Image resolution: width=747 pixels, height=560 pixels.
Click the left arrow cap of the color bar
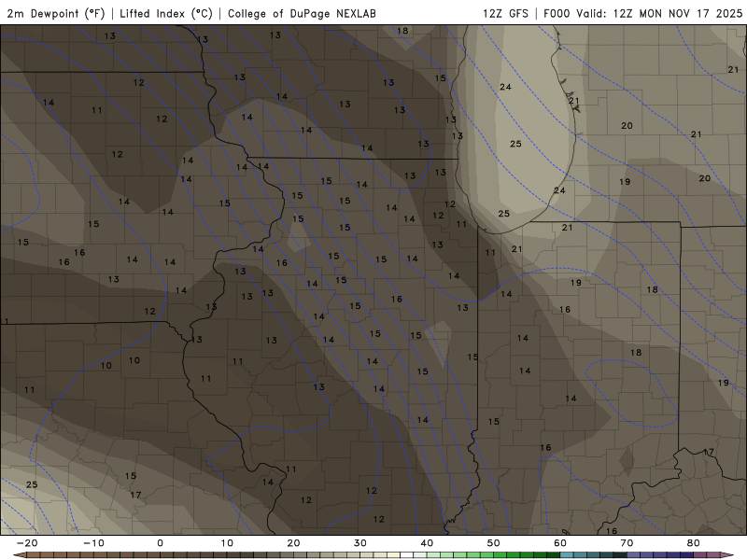[20, 554]
